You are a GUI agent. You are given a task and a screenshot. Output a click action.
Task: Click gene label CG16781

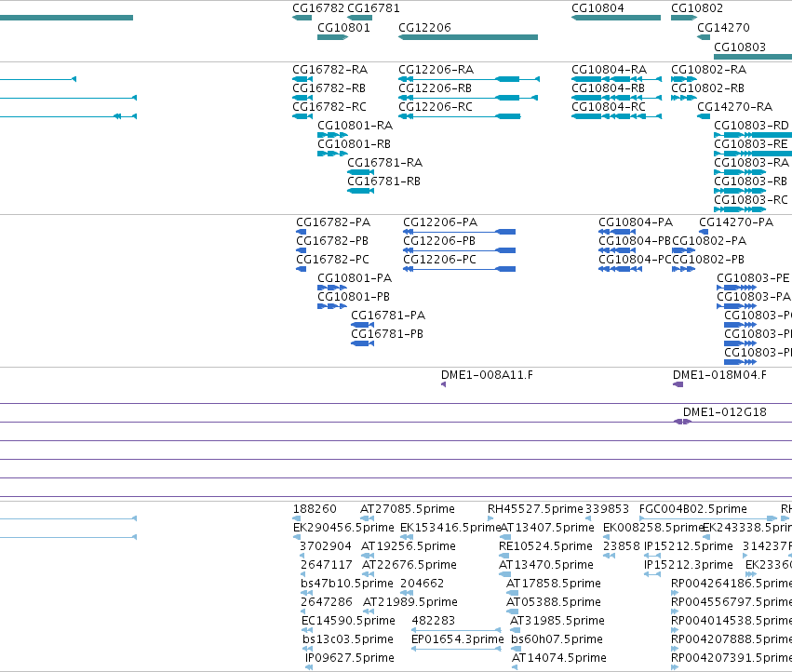pos(373,8)
